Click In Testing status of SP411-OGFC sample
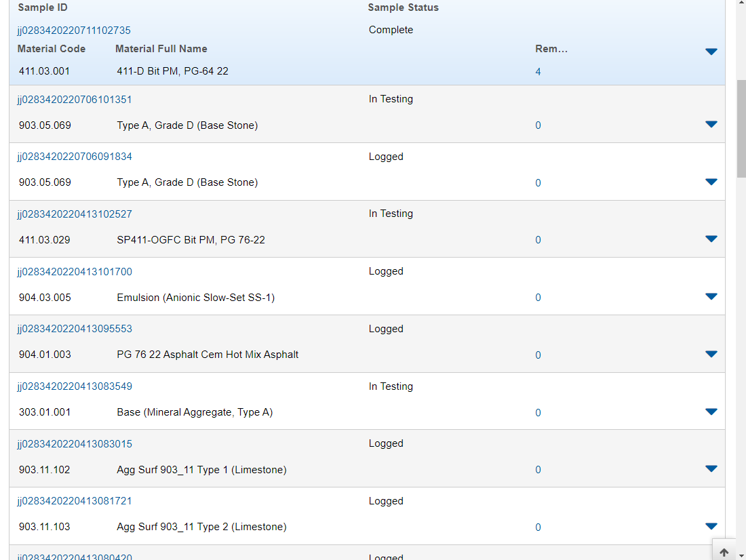Image resolution: width=746 pixels, height=560 pixels. point(391,214)
